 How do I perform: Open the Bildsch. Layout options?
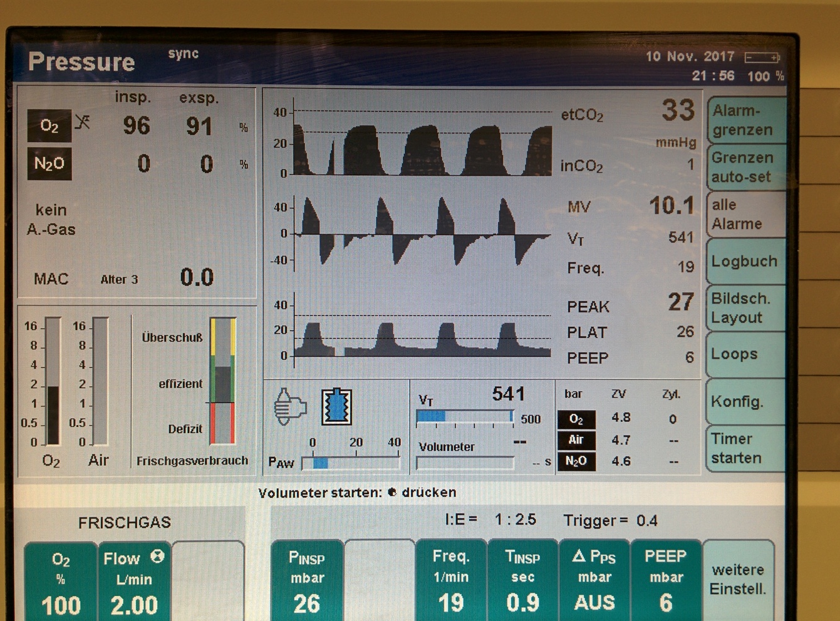point(745,308)
